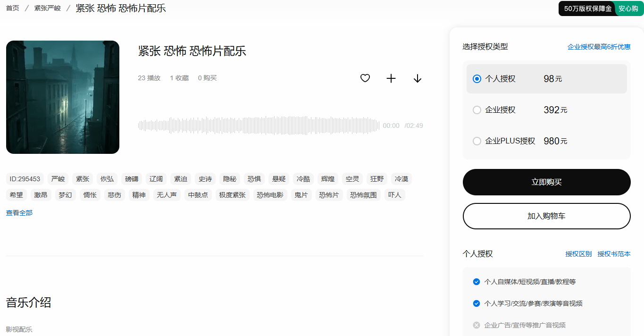Click the 个人自媒体/短视频/直播/教程等 line
This screenshot has height=336, width=644.
click(530, 282)
